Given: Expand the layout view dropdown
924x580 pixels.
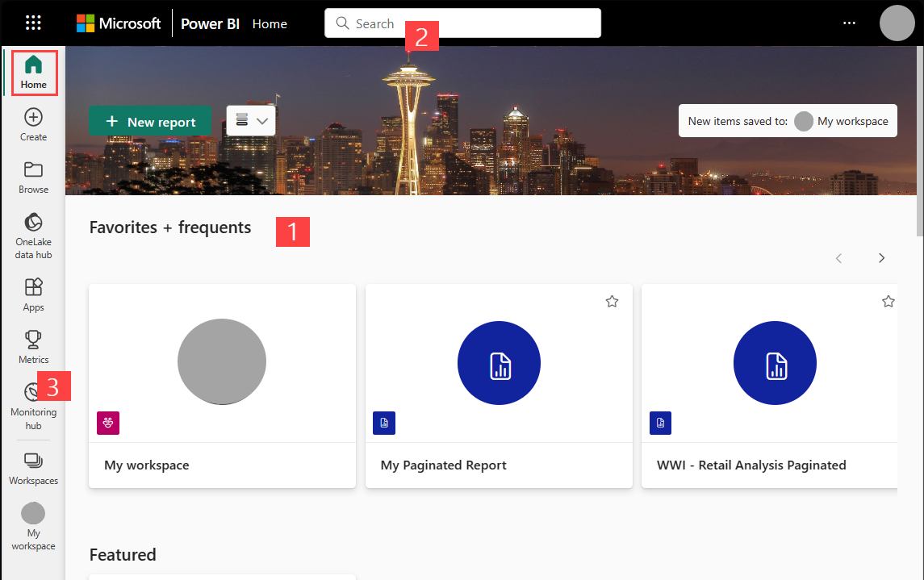Looking at the screenshot, I should point(251,121).
